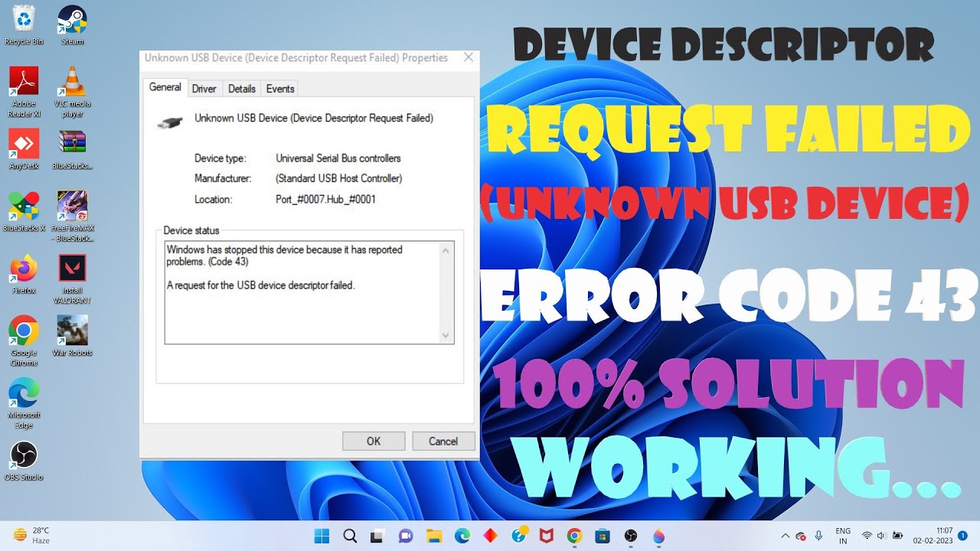The height and width of the screenshot is (551, 980).
Task: Click '(Standard USB Host Controller)' manufacturer text
Action: coord(339,178)
